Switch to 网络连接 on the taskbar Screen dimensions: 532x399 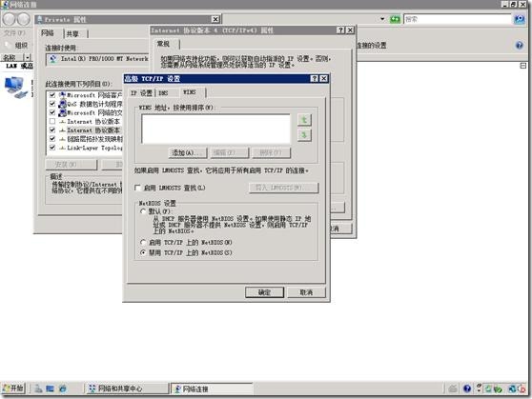[212, 389]
